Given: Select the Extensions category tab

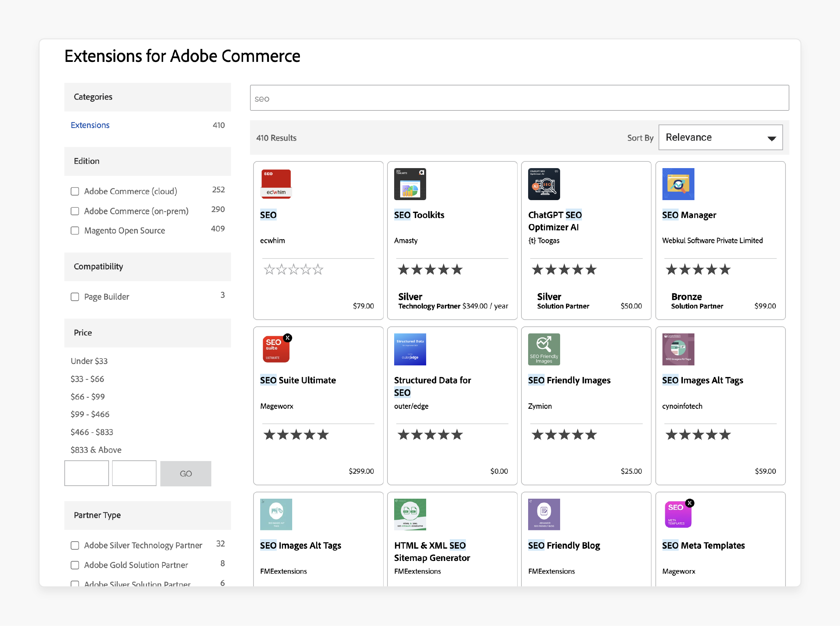Looking at the screenshot, I should [89, 124].
